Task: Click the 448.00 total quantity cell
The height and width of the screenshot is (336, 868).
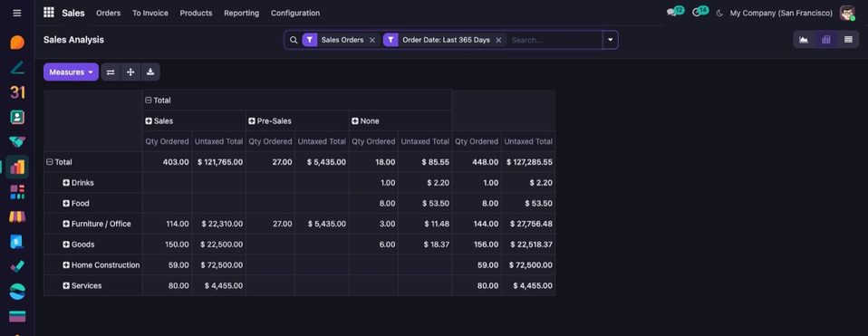Action: [x=477, y=162]
